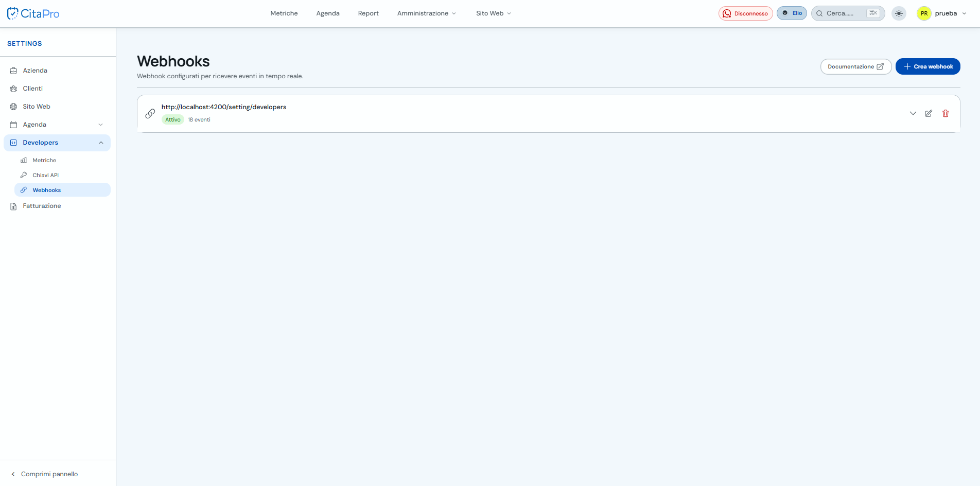This screenshot has width=980, height=486.
Task: Expand the Amministrazione dropdown
Action: tap(427, 13)
